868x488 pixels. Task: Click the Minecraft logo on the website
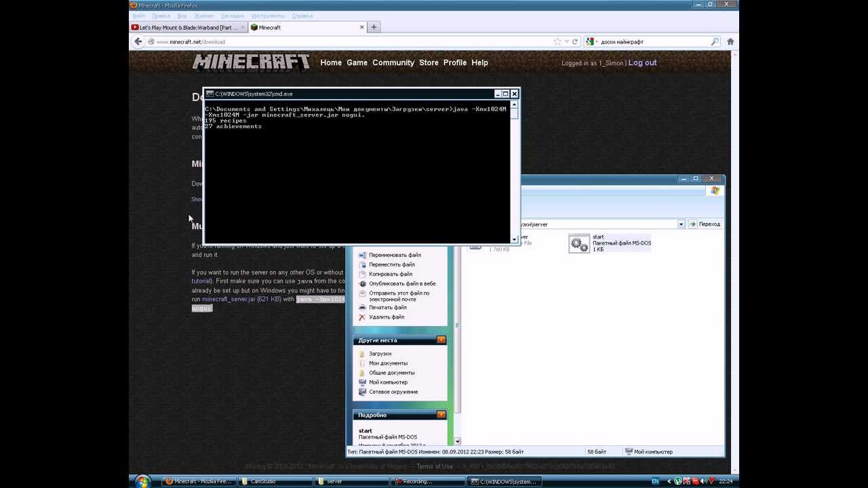(x=251, y=62)
